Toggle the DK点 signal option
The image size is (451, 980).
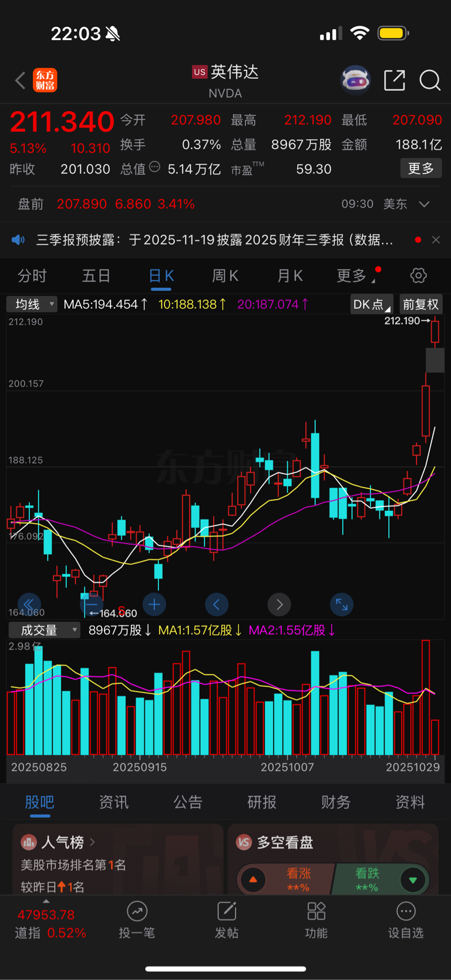click(371, 304)
